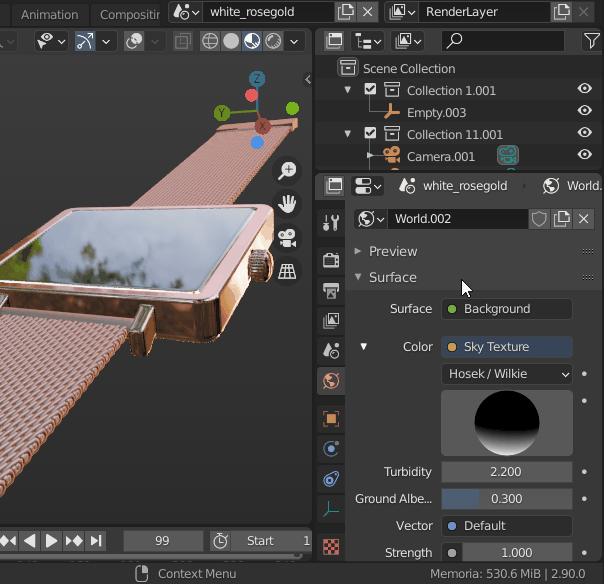This screenshot has width=604, height=584.
Task: Hide Empty.003 with eye icon
Action: click(585, 111)
